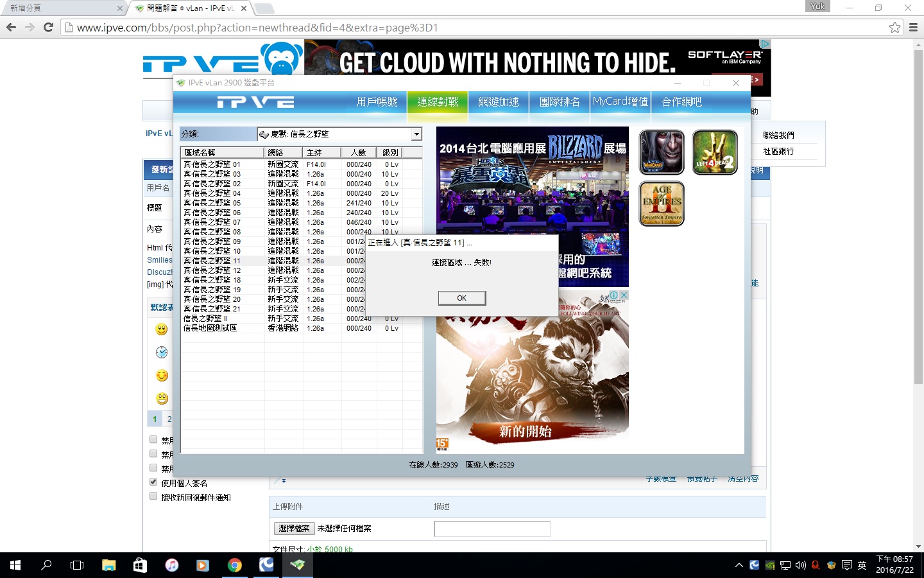Go to smiley page 1 on the forum
The width and height of the screenshot is (924, 578).
(x=155, y=419)
